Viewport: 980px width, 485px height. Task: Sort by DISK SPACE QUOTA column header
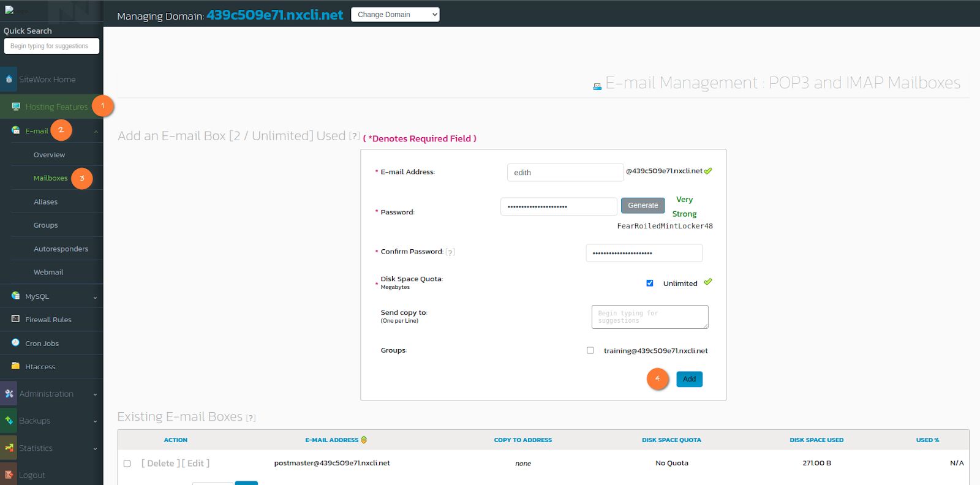[671, 440]
